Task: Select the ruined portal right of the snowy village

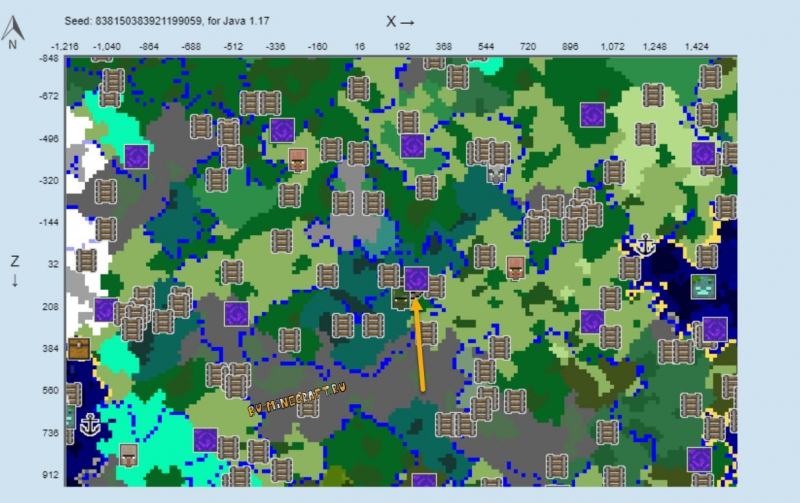Action: coord(206,440)
